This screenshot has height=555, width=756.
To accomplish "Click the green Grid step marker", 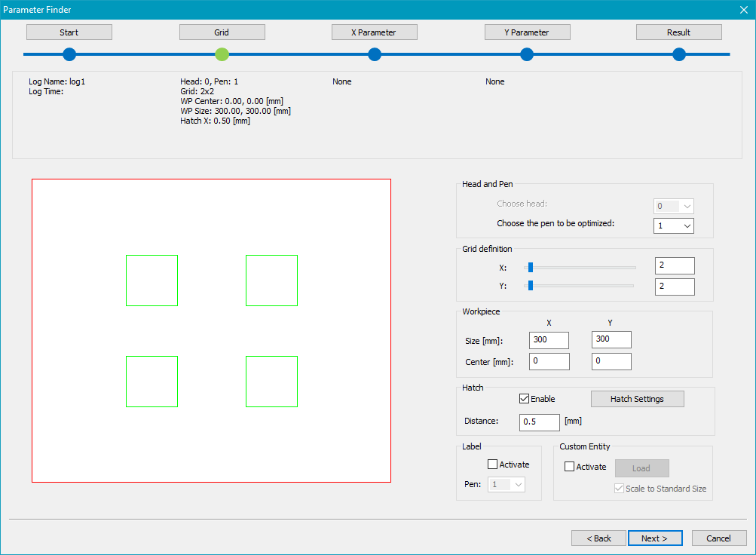I will (x=222, y=54).
